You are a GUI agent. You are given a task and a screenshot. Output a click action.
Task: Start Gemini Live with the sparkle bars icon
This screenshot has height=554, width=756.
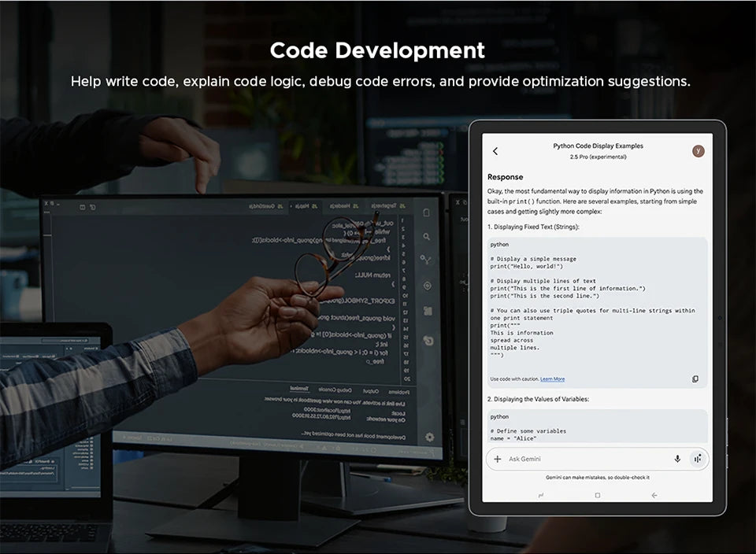697,459
